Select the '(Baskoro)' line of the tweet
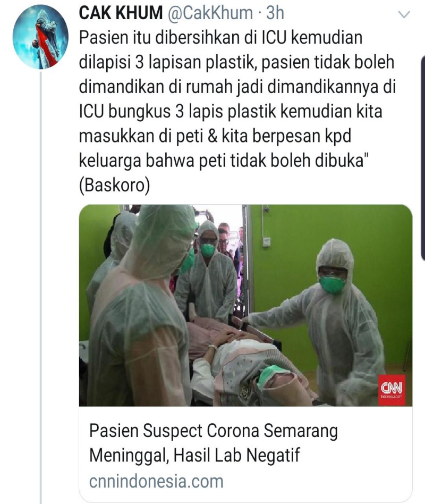 point(114,186)
